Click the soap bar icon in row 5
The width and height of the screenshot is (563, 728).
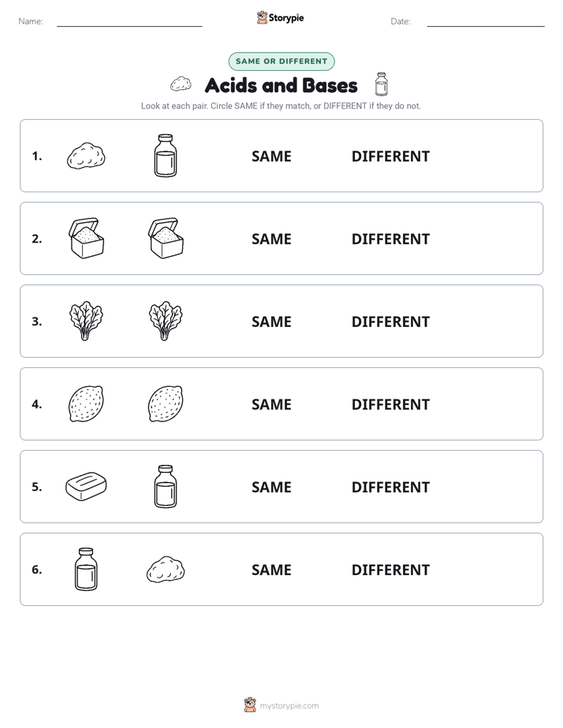click(86, 486)
